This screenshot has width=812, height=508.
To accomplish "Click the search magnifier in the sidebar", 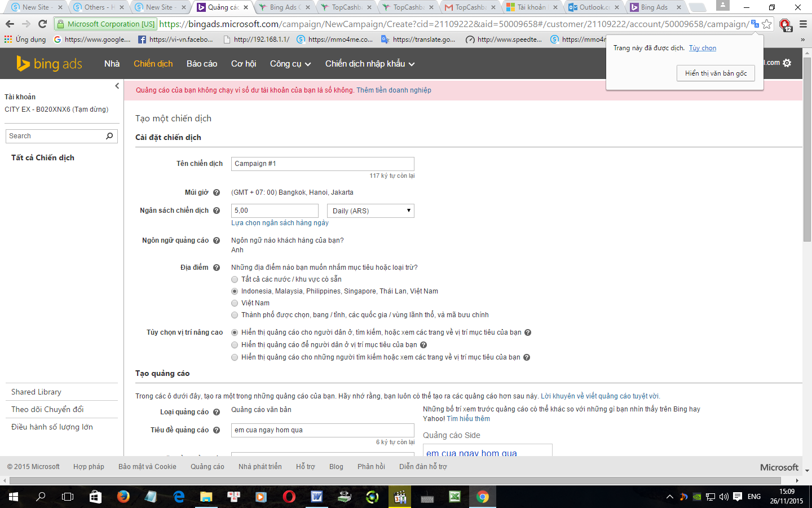I will [x=109, y=136].
